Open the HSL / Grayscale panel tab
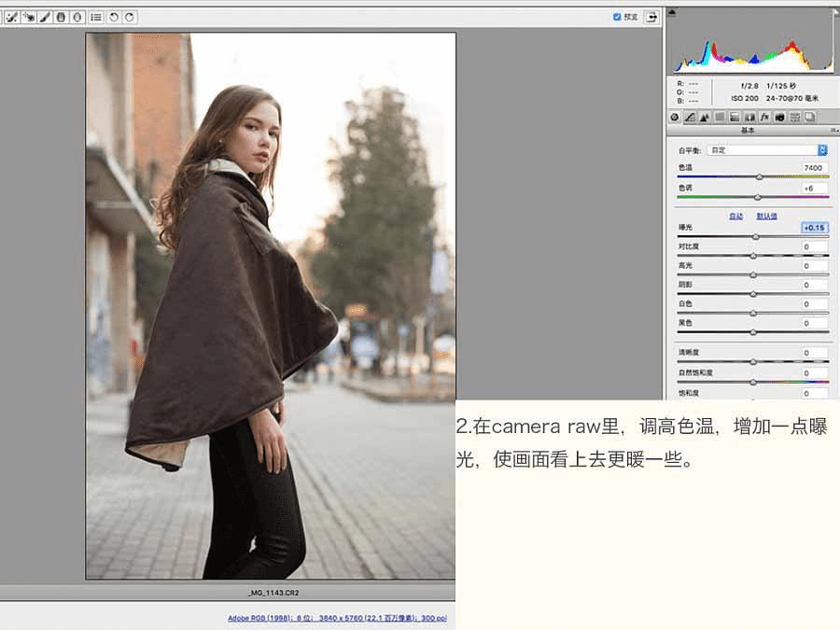This screenshot has height=630, width=840. [x=720, y=118]
